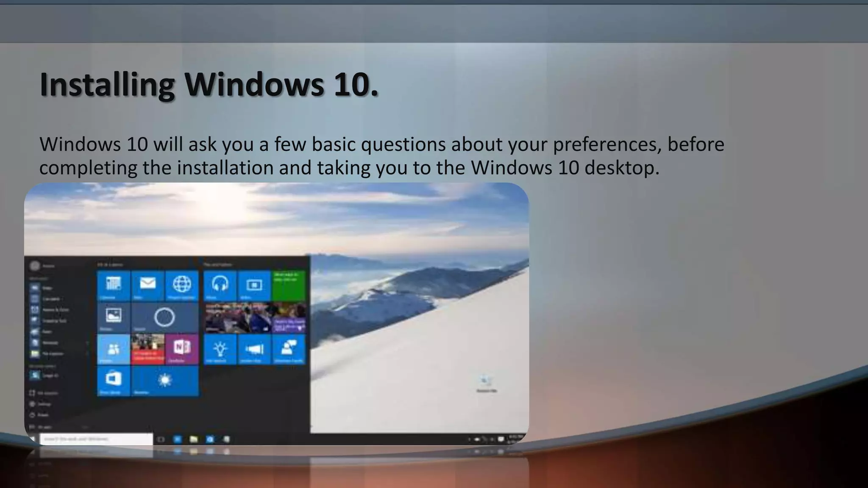Click the battery icon in system tray
This screenshot has width=868, height=488.
[477, 440]
